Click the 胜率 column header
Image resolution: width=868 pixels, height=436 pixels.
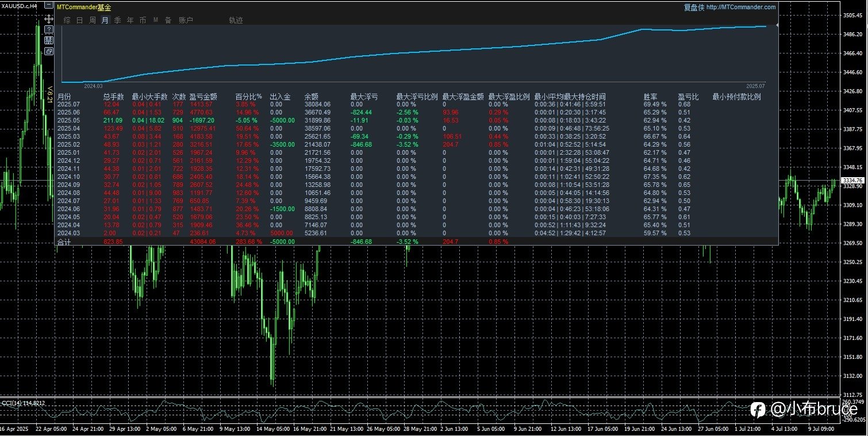(x=651, y=97)
